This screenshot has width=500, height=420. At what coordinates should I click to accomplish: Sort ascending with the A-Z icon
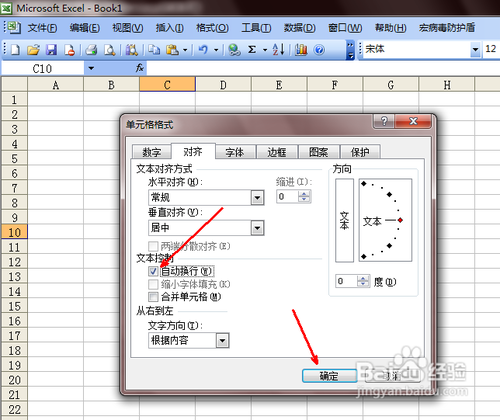click(279, 50)
